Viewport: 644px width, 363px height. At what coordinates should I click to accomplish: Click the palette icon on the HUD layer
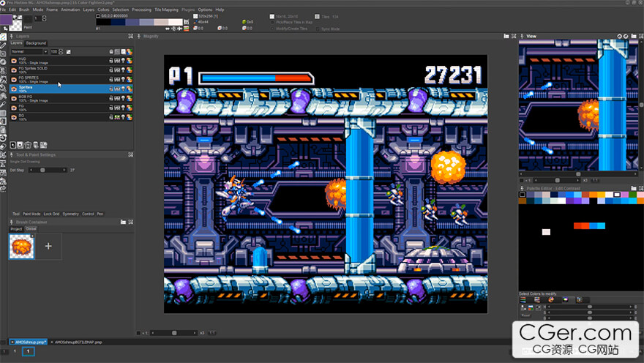click(x=130, y=61)
